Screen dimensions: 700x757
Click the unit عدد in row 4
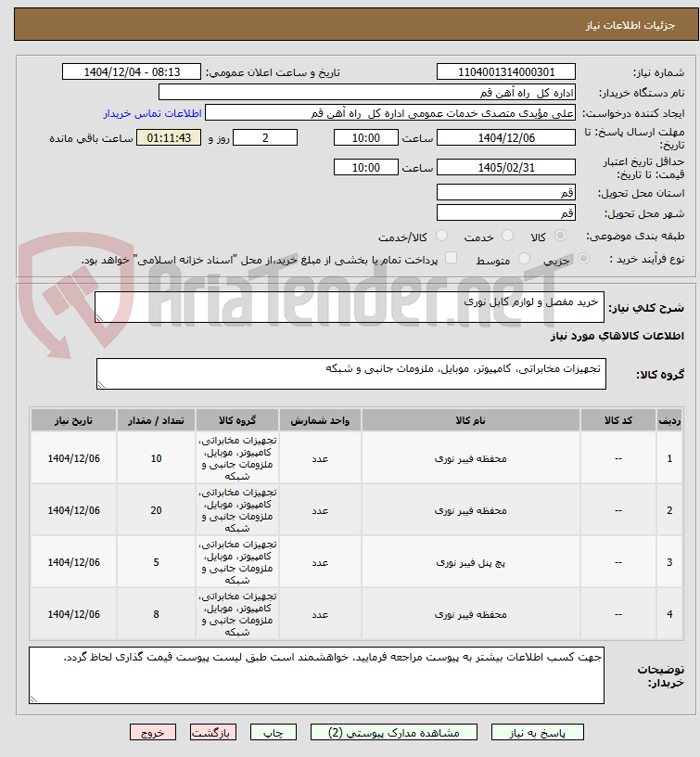click(x=320, y=614)
